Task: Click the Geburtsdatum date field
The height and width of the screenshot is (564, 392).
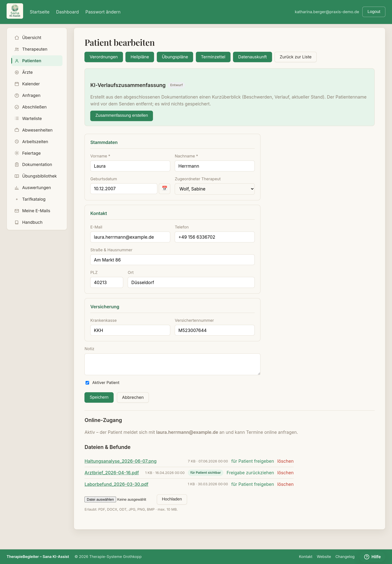Action: click(124, 189)
